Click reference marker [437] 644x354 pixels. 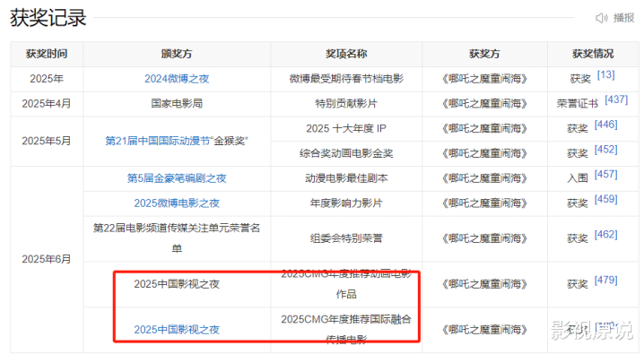pos(616,99)
